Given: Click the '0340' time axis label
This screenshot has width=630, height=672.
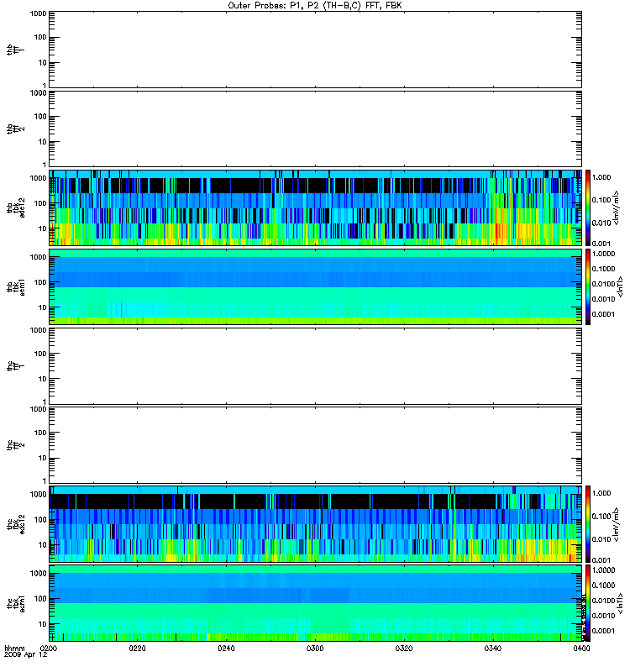Looking at the screenshot, I should click(x=493, y=648).
